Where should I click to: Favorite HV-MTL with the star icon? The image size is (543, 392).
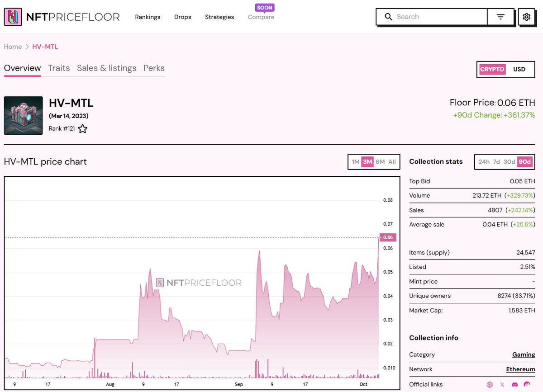[82, 129]
